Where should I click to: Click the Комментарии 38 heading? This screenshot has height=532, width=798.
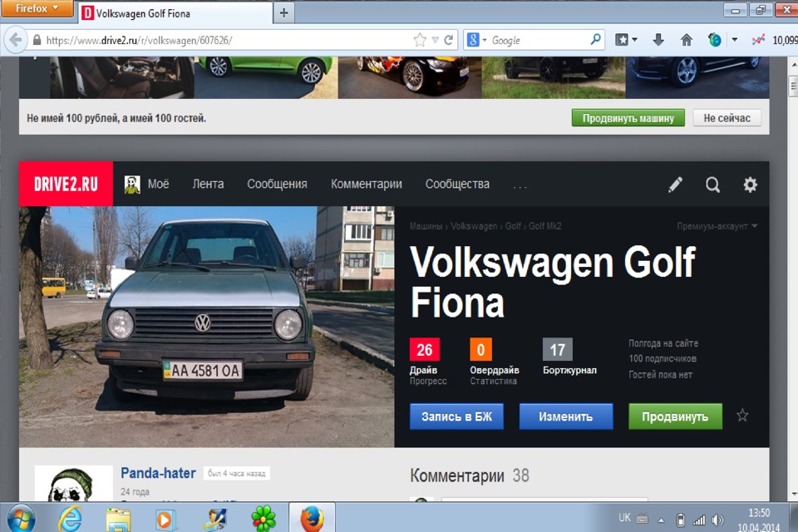tap(469, 475)
